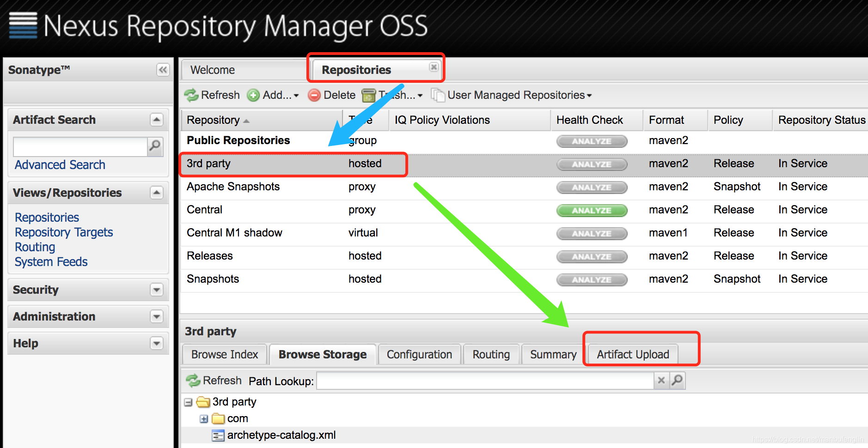This screenshot has width=868, height=448.
Task: Close the Repositories tab
Action: (x=434, y=67)
